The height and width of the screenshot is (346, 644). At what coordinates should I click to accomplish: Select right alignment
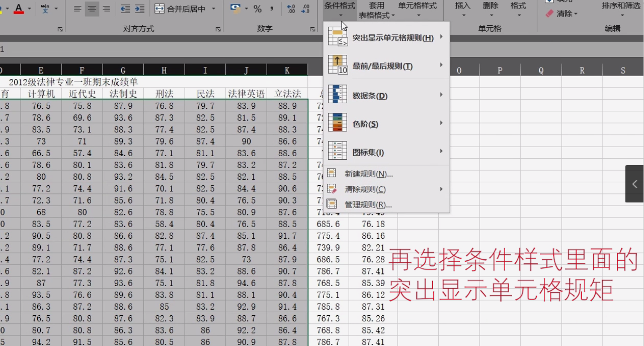[106, 9]
